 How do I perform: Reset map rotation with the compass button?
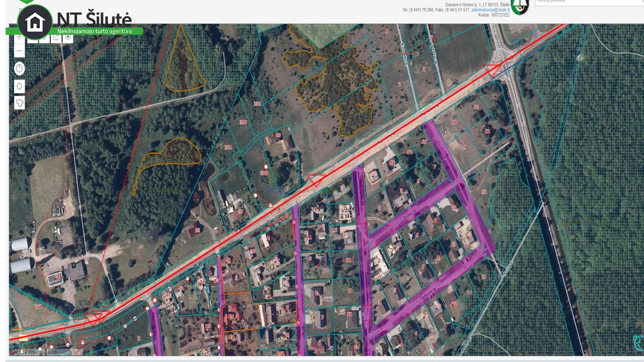point(19,68)
